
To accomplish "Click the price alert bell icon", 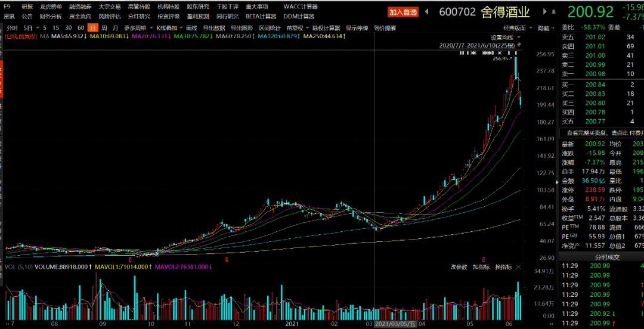I will click(x=554, y=12).
